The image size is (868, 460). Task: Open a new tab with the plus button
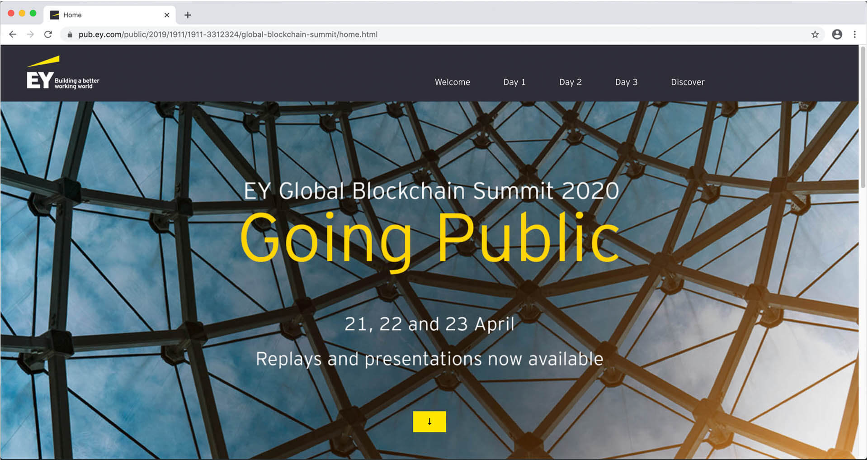[x=188, y=15]
